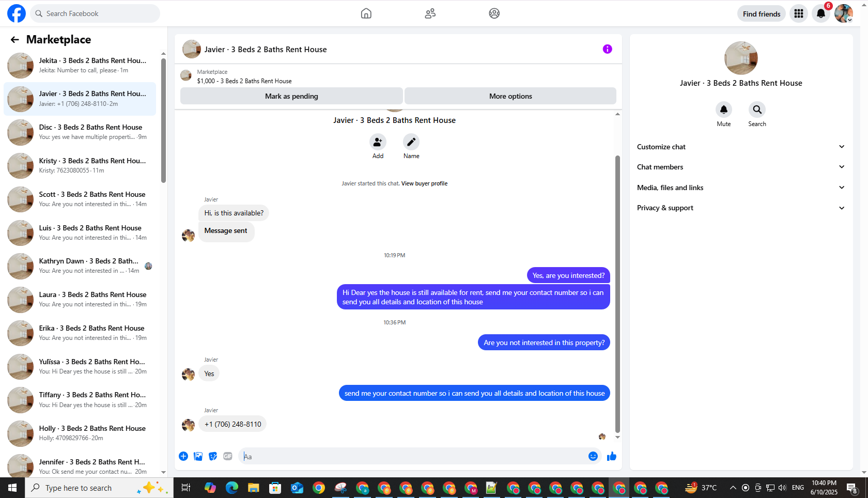Screen dimensions: 868x498
Task: Open Kathryn Dawn conversation
Action: (80, 266)
